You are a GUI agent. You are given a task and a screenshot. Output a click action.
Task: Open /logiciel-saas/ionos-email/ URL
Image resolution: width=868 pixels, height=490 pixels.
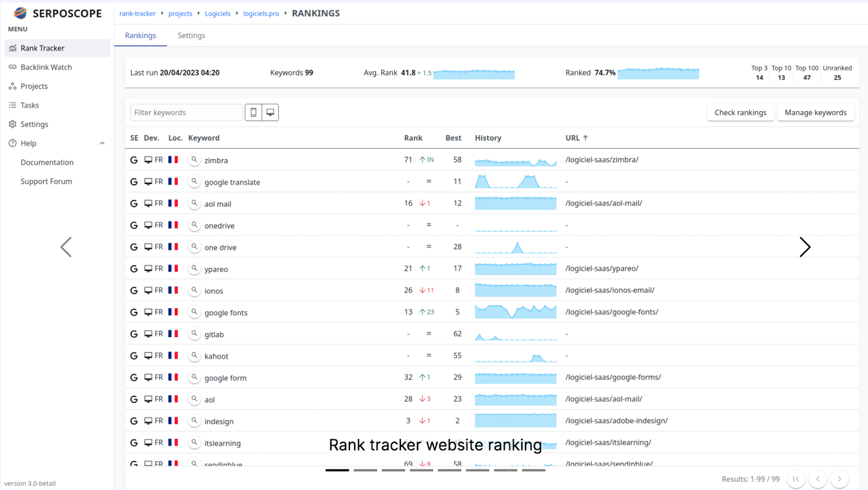click(610, 290)
